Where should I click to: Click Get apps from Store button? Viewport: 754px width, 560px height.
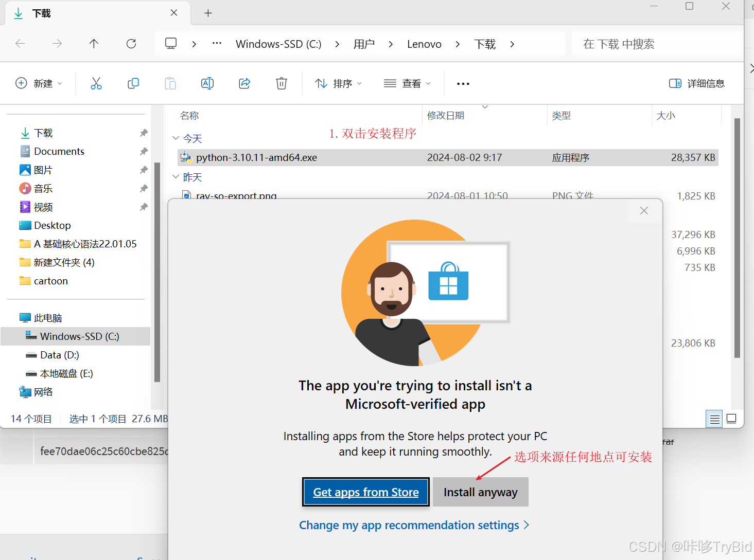tap(366, 492)
